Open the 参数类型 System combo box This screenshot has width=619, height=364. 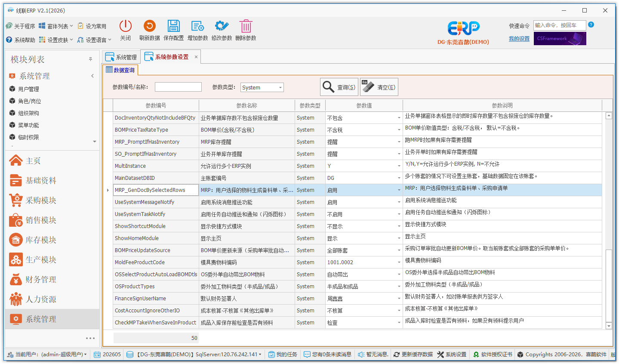(262, 87)
